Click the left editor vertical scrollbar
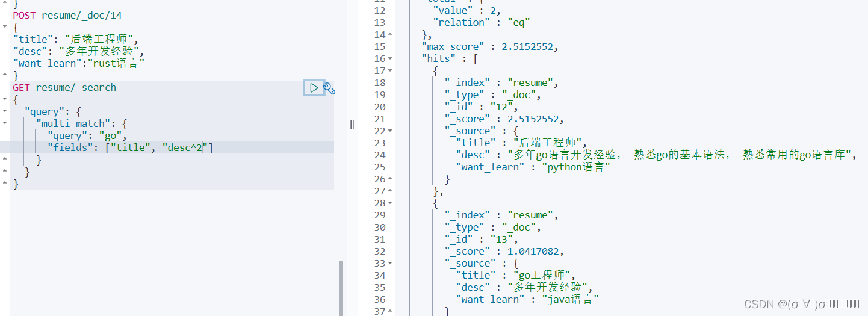This screenshot has width=868, height=316. [x=341, y=288]
